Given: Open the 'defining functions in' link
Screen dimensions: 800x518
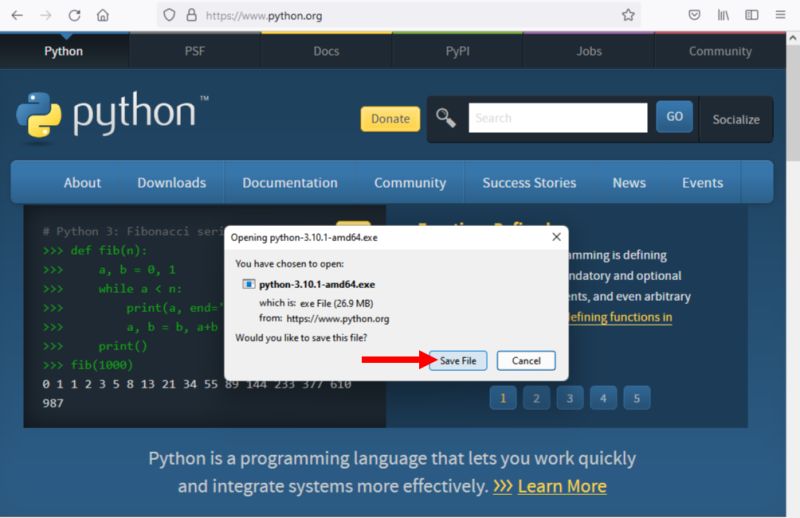Looking at the screenshot, I should (x=619, y=317).
